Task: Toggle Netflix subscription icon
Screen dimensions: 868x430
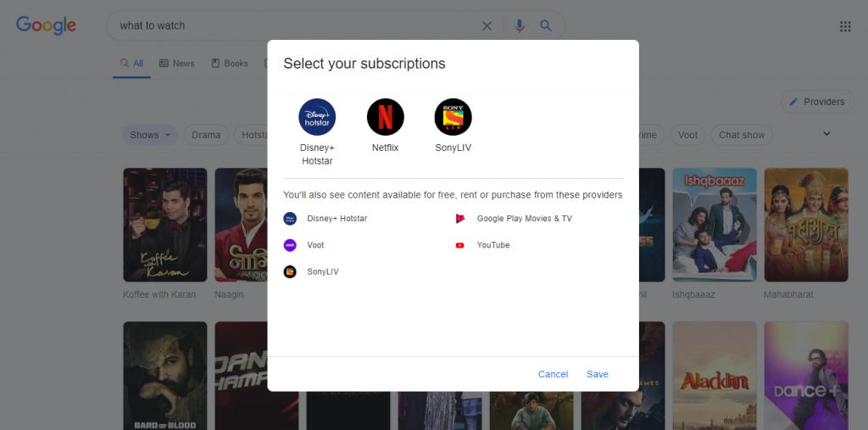Action: pyautogui.click(x=386, y=117)
